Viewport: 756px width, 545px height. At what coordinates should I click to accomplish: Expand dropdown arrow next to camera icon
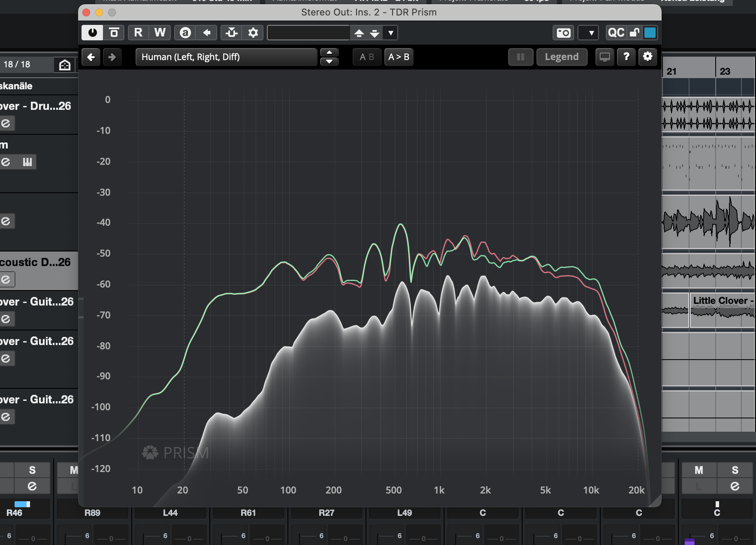pyautogui.click(x=591, y=33)
